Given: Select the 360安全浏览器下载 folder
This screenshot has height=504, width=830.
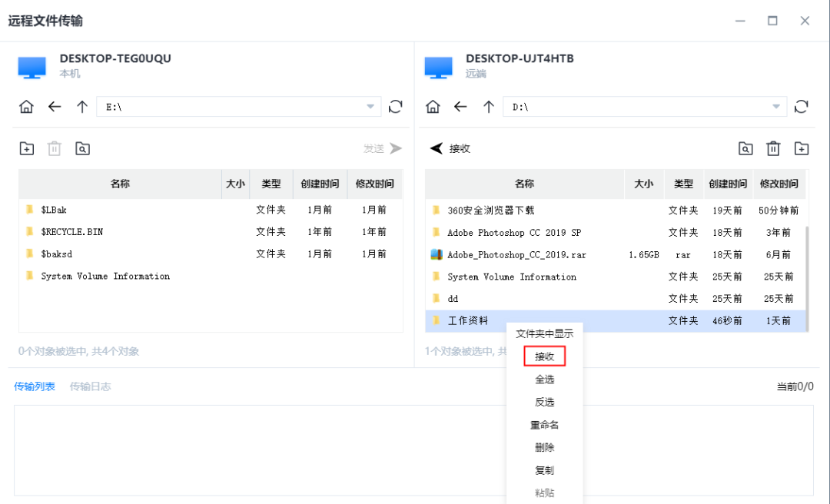Looking at the screenshot, I should (615, 211).
